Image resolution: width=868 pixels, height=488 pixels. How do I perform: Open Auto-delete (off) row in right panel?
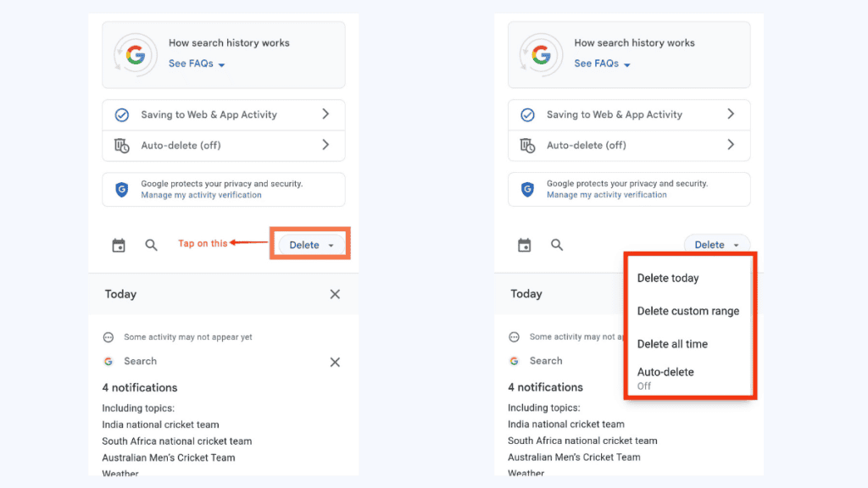(x=628, y=145)
